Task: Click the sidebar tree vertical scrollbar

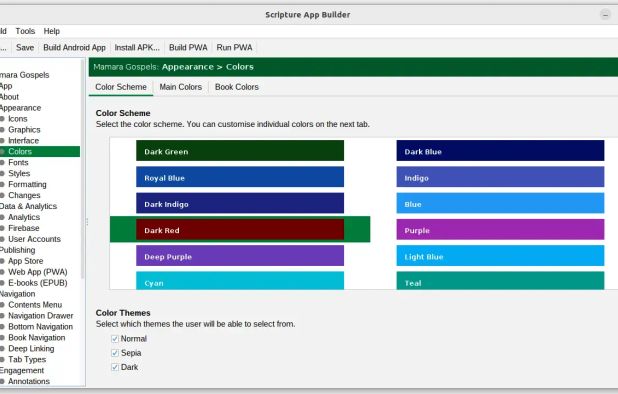Action: pyautogui.click(x=83, y=169)
